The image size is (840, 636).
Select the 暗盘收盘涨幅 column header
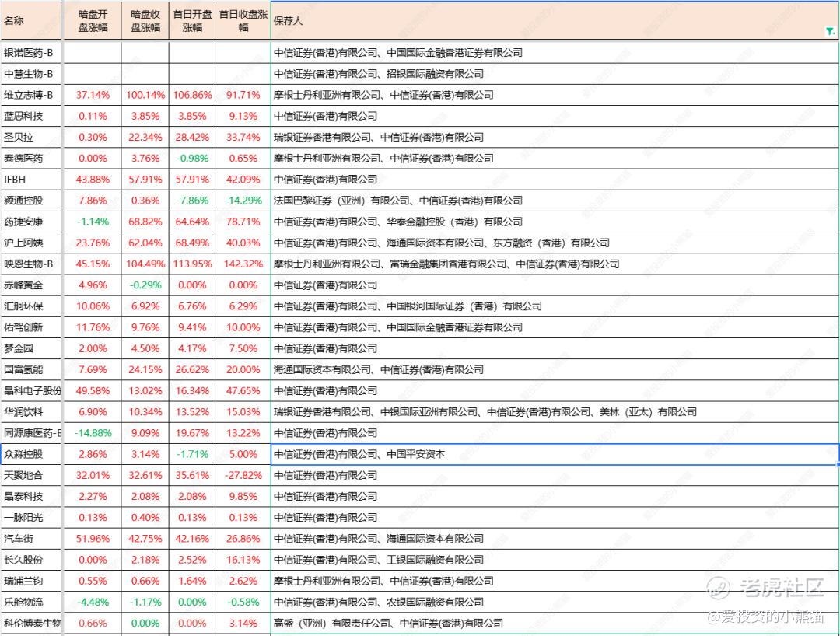click(x=145, y=20)
